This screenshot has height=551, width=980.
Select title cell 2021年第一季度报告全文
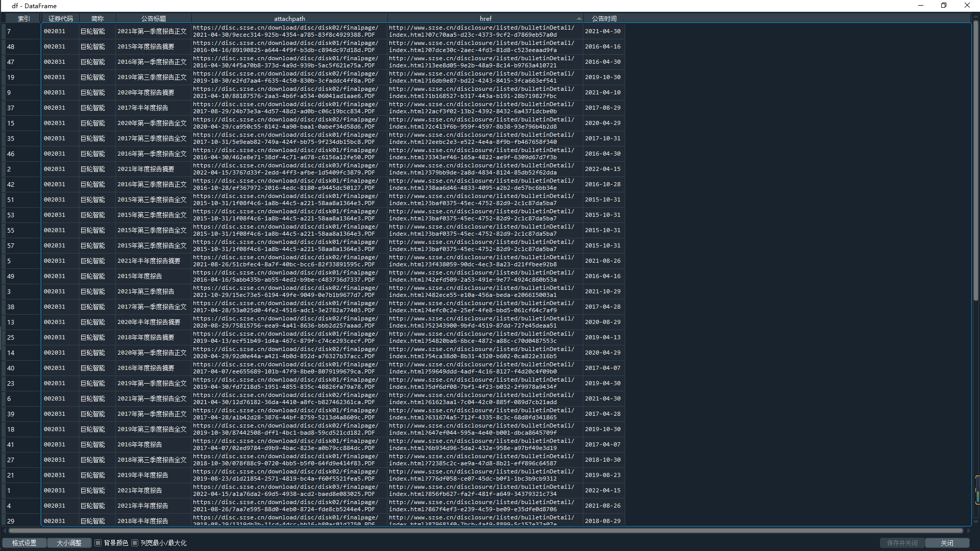click(153, 398)
